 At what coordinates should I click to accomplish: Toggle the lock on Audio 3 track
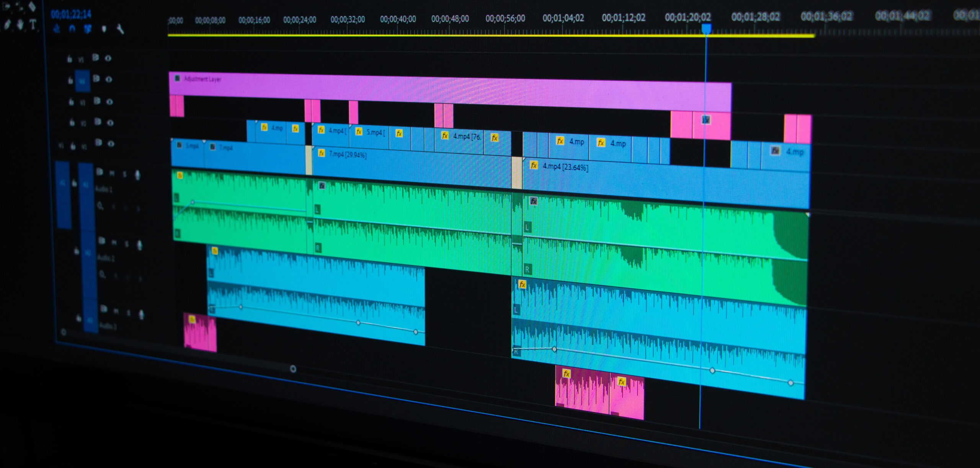78,318
